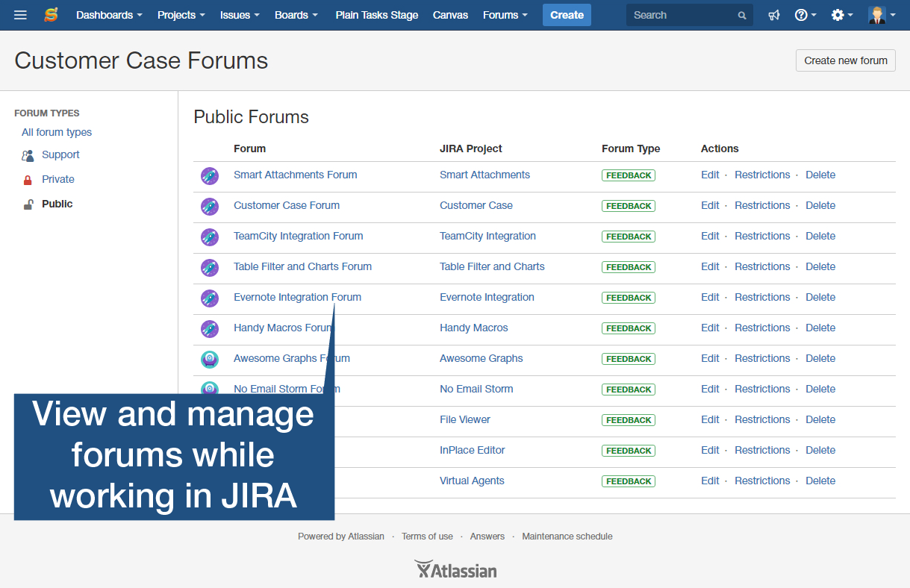
Task: Select the Private forum type
Action: pos(58,179)
